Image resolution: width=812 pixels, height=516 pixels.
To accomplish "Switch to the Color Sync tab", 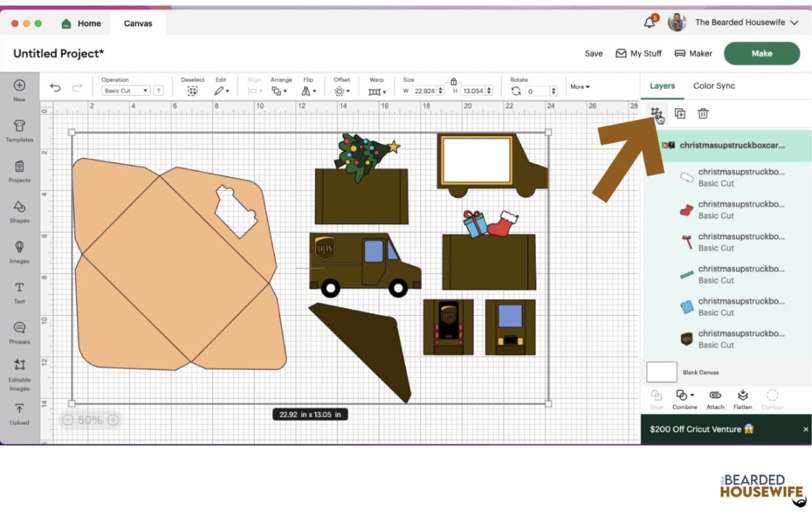I will 714,86.
